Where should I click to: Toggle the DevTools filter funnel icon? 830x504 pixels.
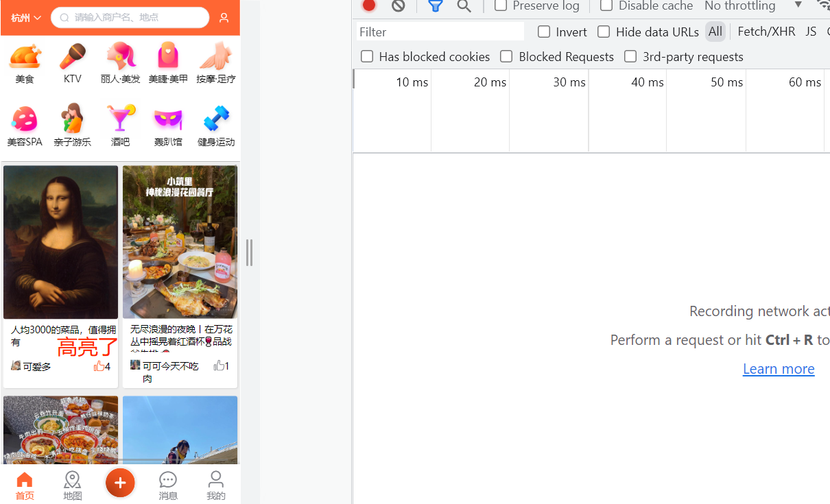point(435,5)
